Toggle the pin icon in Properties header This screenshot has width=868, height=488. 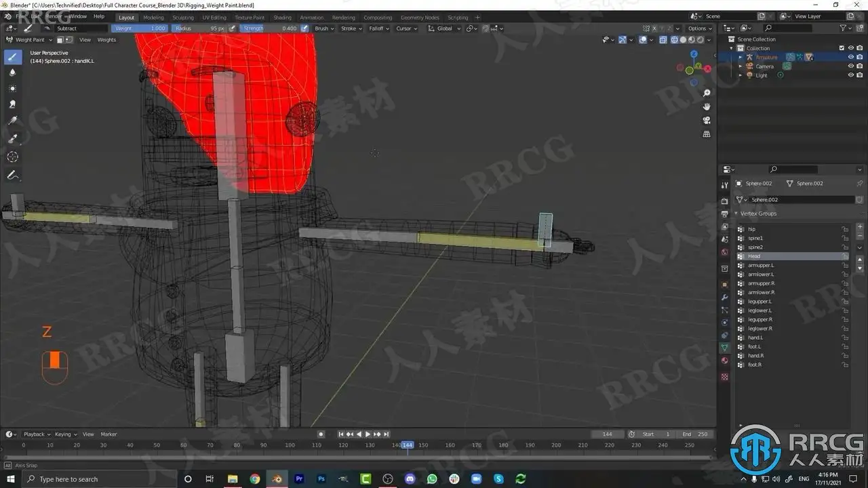(x=859, y=184)
